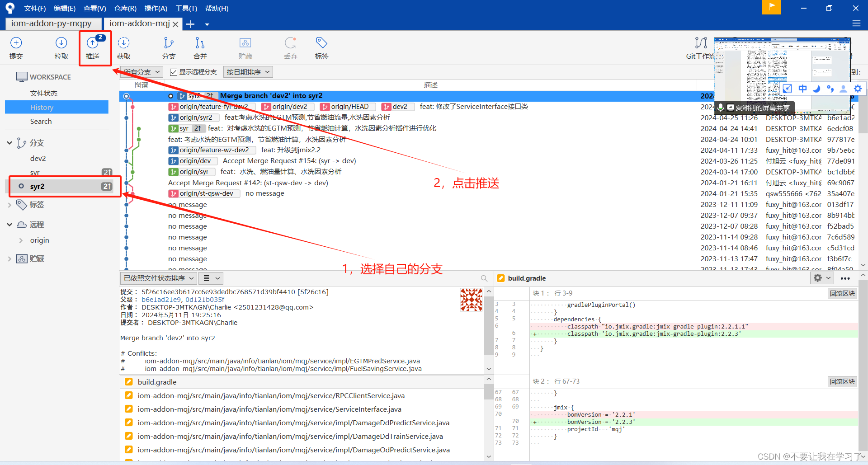Click the 获取 (fetch) toolbar icon
Screen dimensions: 868x465
[123, 47]
